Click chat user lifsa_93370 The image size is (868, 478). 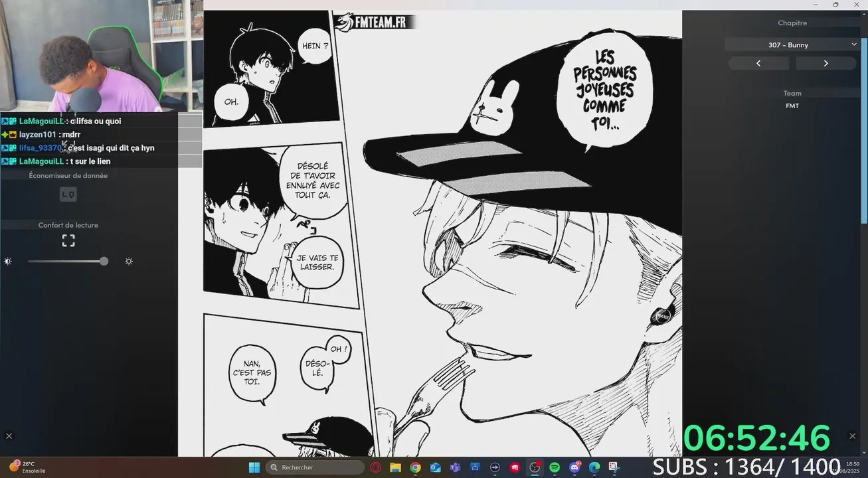[x=40, y=148]
